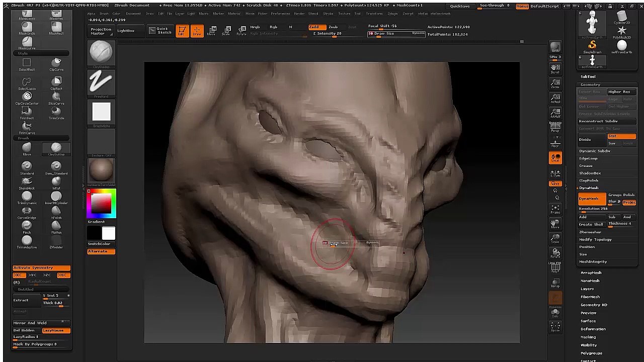Choose the Dam_Standard brush

[56, 167]
